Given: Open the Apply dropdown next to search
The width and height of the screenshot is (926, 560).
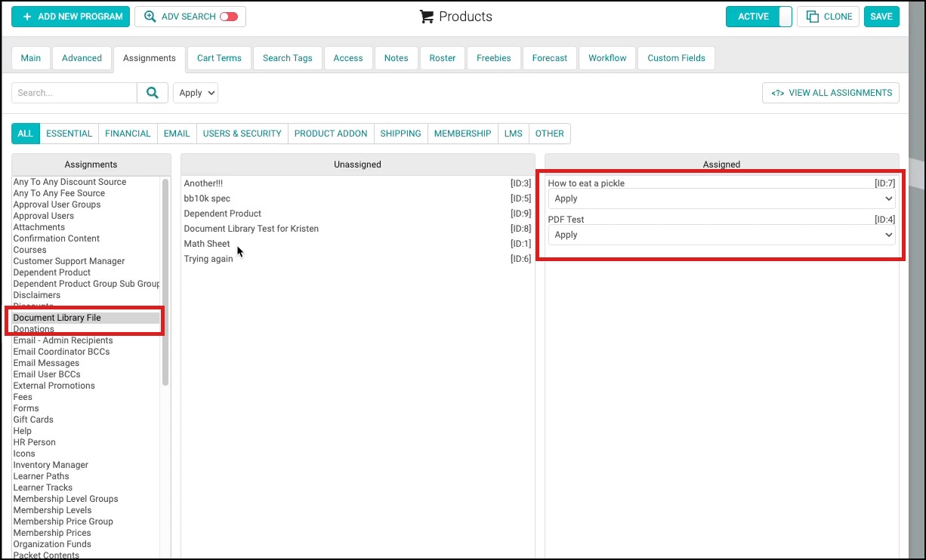Looking at the screenshot, I should [x=196, y=93].
